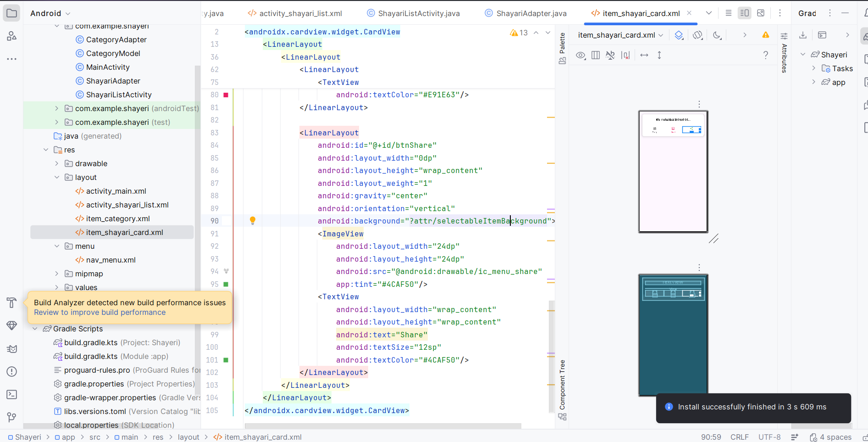Click the pink color swatch in line 80 gutter
The image size is (868, 442).
226,95
